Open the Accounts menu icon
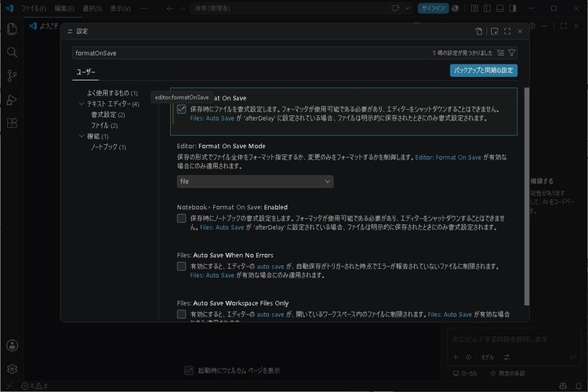Screen dimensions: 588x392 tap(12, 346)
